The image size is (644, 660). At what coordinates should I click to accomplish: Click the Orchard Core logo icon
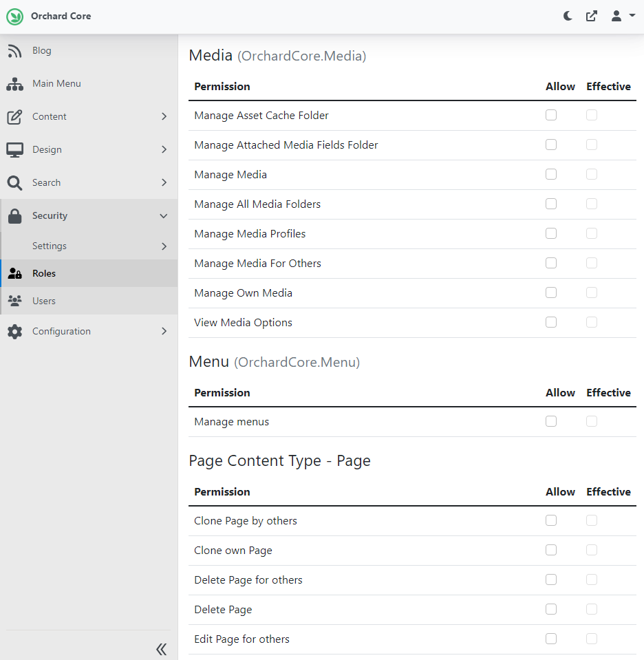pyautogui.click(x=14, y=17)
